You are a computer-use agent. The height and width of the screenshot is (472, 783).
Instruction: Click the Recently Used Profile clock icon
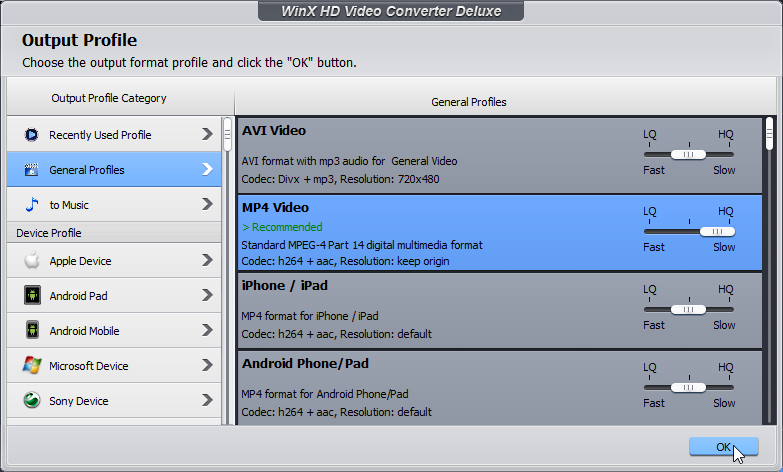click(x=31, y=134)
